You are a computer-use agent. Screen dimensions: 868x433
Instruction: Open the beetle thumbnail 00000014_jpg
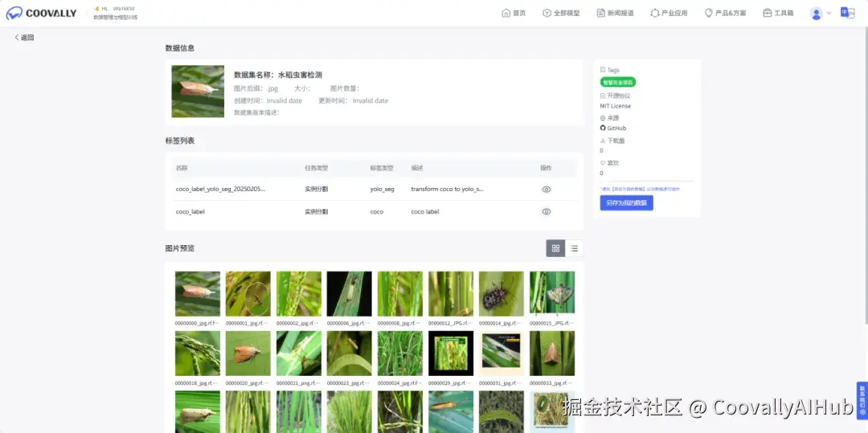coord(502,294)
